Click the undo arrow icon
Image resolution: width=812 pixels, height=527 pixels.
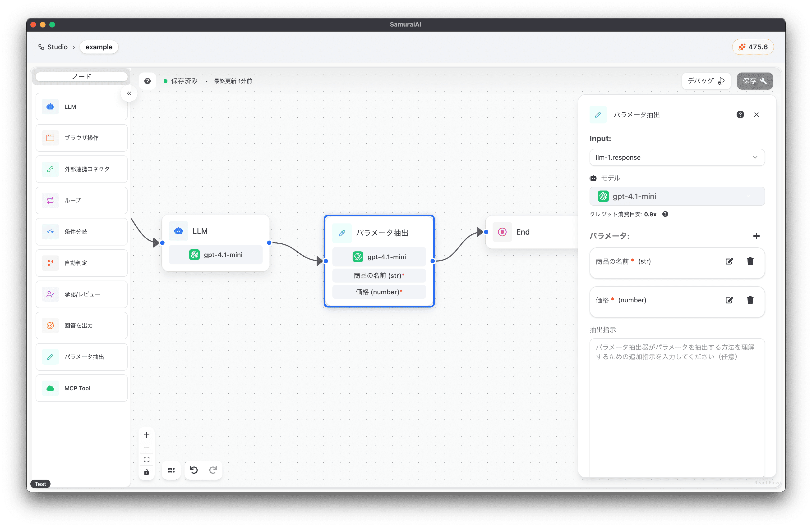(x=194, y=470)
